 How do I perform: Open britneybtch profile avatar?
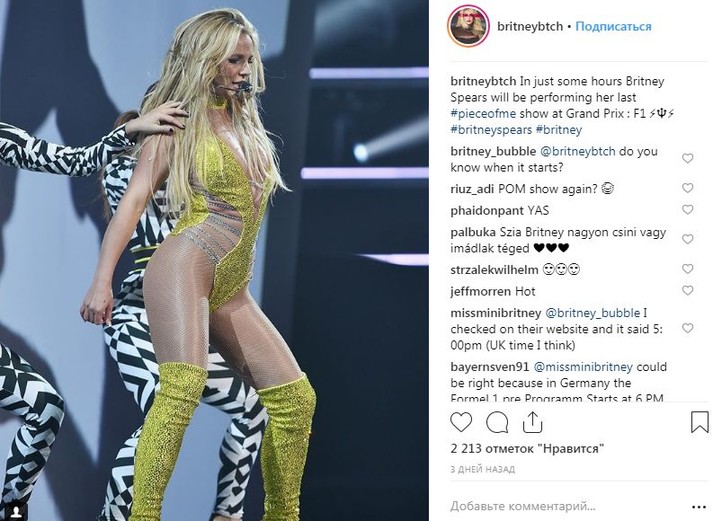coord(468,26)
